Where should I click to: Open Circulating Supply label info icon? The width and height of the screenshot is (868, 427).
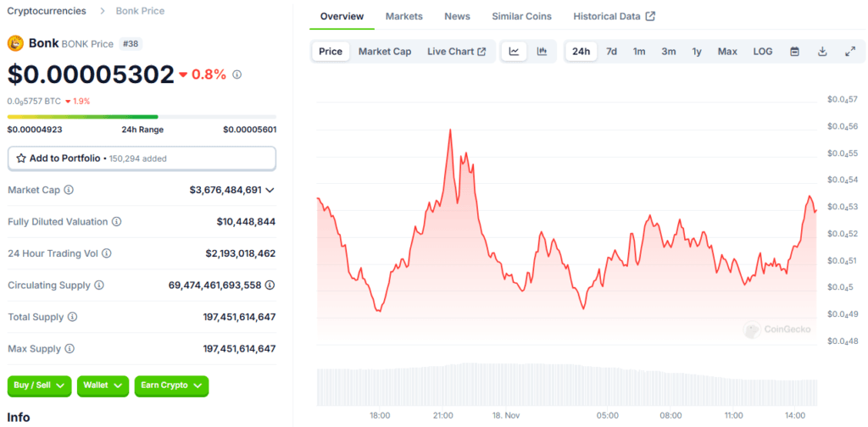99,286
